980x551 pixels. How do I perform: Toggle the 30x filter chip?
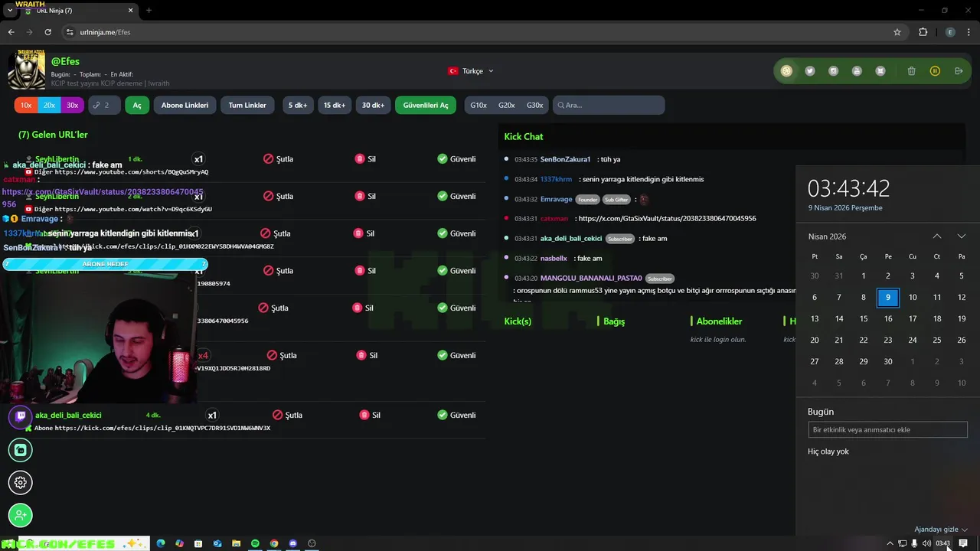coord(72,105)
